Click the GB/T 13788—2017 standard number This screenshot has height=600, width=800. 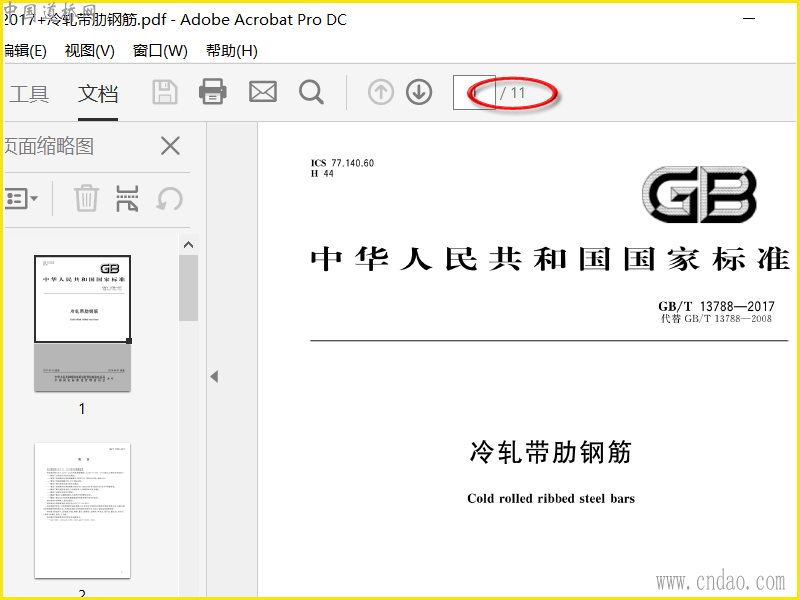[716, 306]
